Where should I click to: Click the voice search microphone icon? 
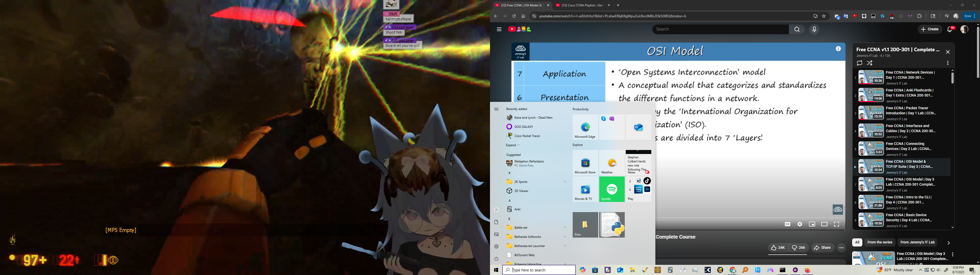814,29
